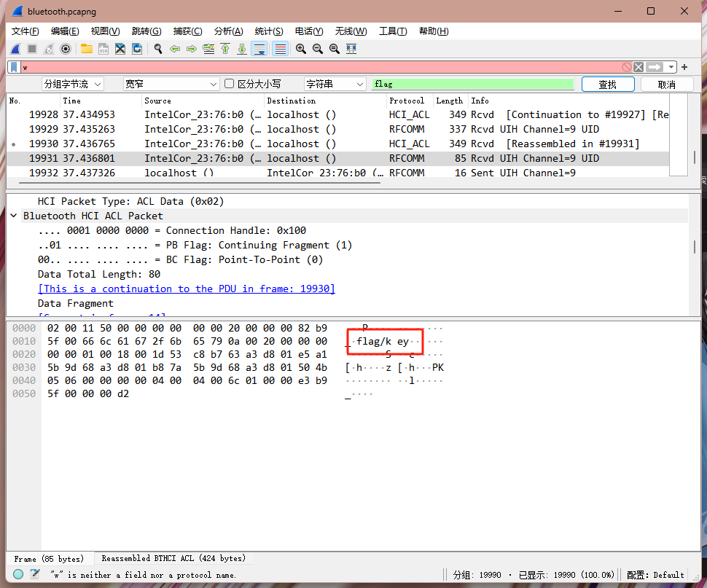Toggle packet colorization icon
The height and width of the screenshot is (588, 707).
click(280, 49)
